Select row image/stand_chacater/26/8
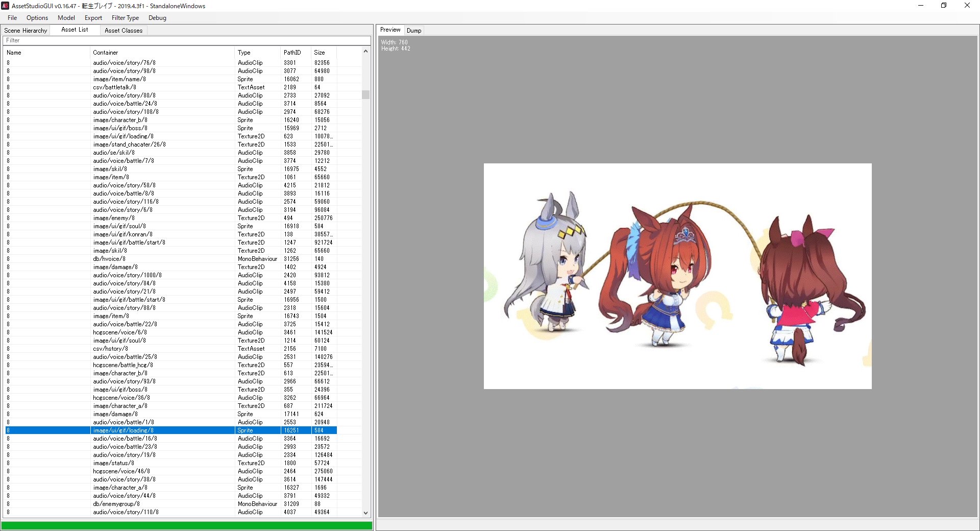 tap(171, 144)
